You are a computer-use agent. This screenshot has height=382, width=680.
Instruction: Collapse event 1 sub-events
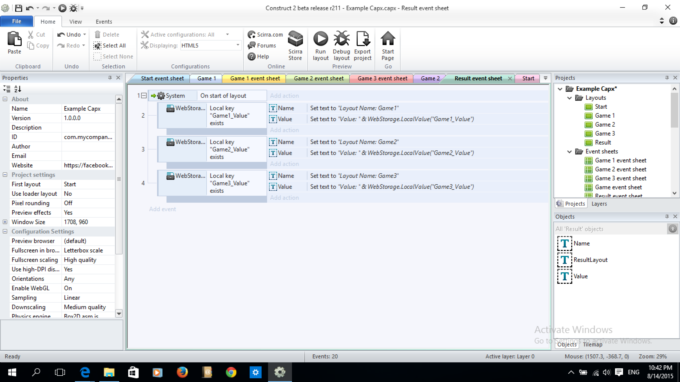[x=144, y=95]
